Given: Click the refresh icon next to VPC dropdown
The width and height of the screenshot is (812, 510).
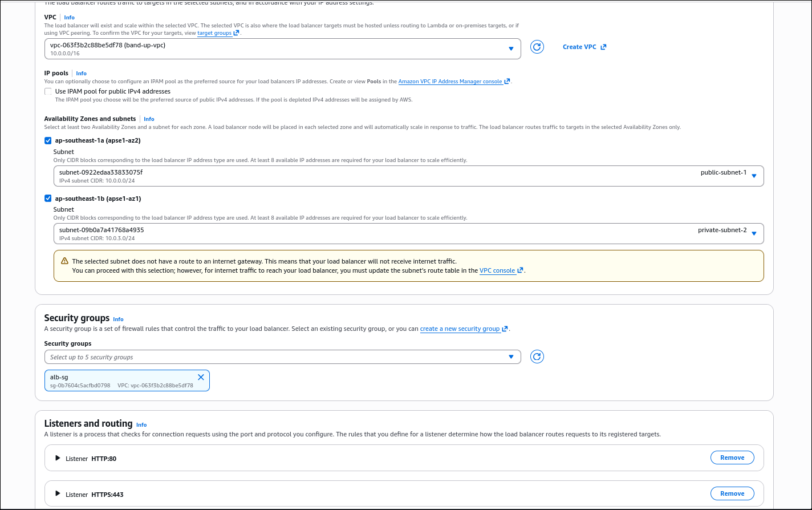Looking at the screenshot, I should 537,47.
